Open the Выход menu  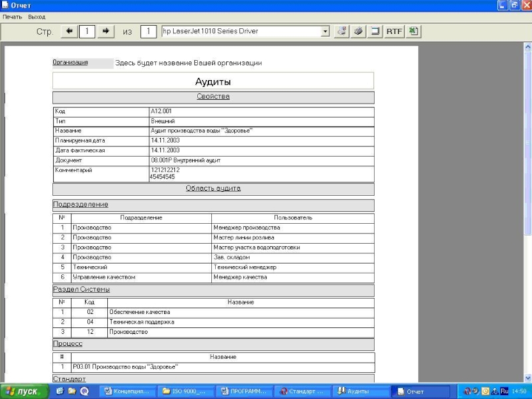pyautogui.click(x=37, y=17)
